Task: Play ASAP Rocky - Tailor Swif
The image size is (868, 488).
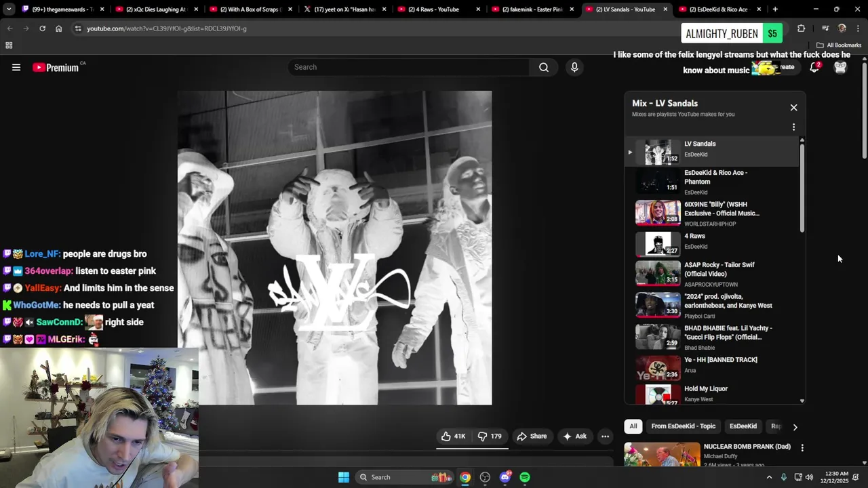Action: coord(712,274)
